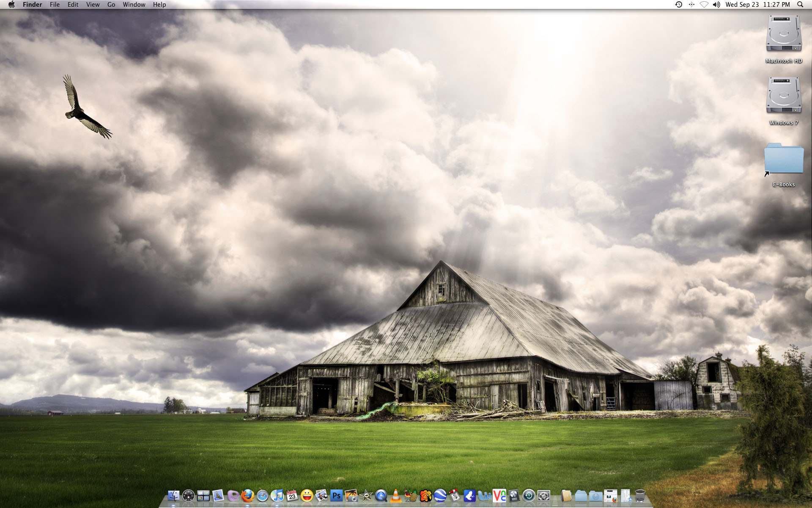Viewport: 812px width, 508px height.
Task: Open the blue folder stack with the emblem
Action: point(596,495)
